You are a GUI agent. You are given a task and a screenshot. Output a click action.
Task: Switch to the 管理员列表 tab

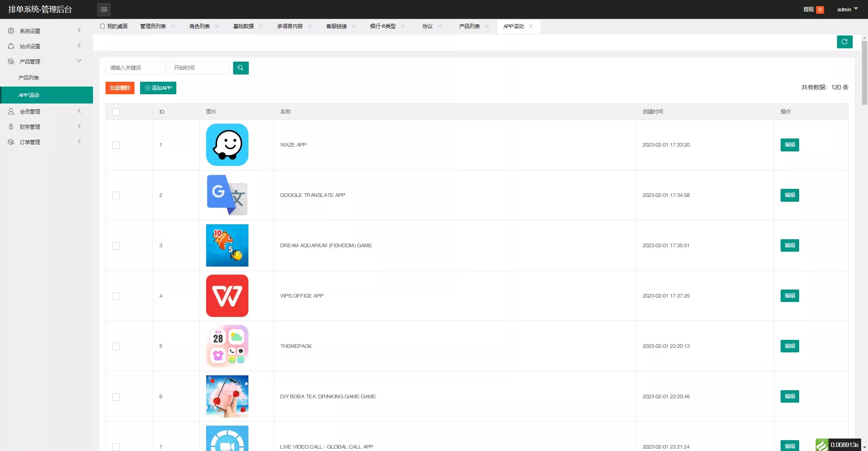153,26
